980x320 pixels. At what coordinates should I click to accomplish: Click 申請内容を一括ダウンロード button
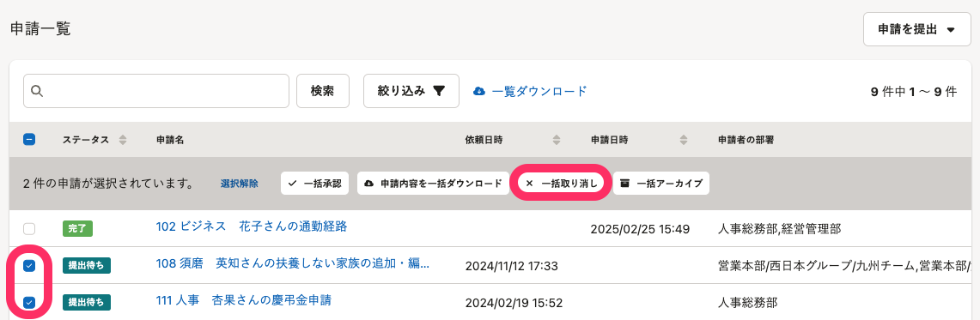coord(433,184)
